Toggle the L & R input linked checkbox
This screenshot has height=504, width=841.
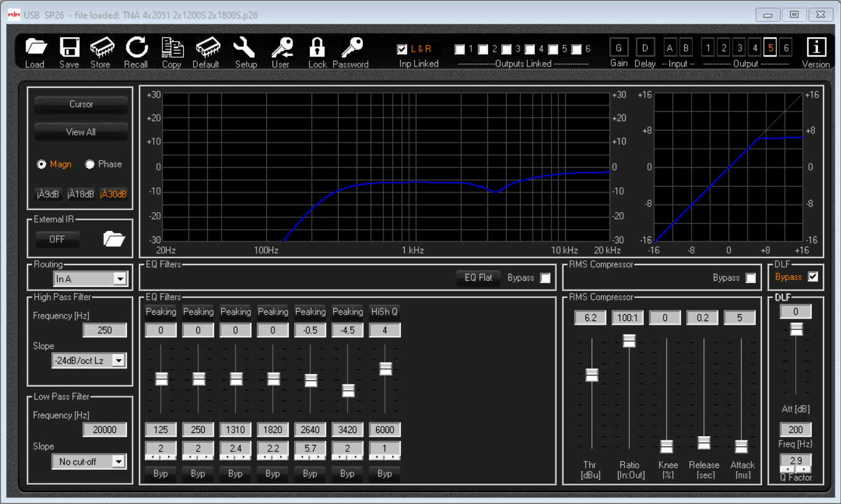coord(402,49)
